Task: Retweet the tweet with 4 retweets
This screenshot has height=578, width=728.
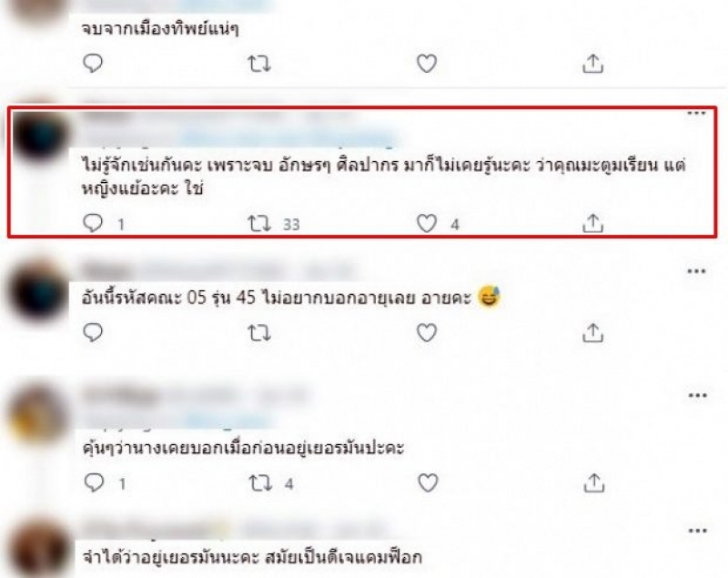Action: 260,483
